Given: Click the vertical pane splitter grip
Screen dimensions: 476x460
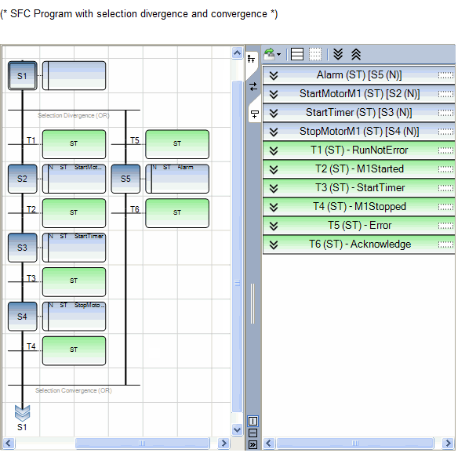Looking at the screenshot, I should click(x=253, y=303).
